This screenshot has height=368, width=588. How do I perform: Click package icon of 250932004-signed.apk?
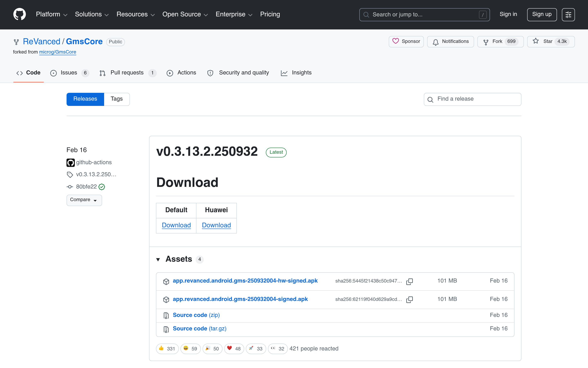click(x=166, y=300)
